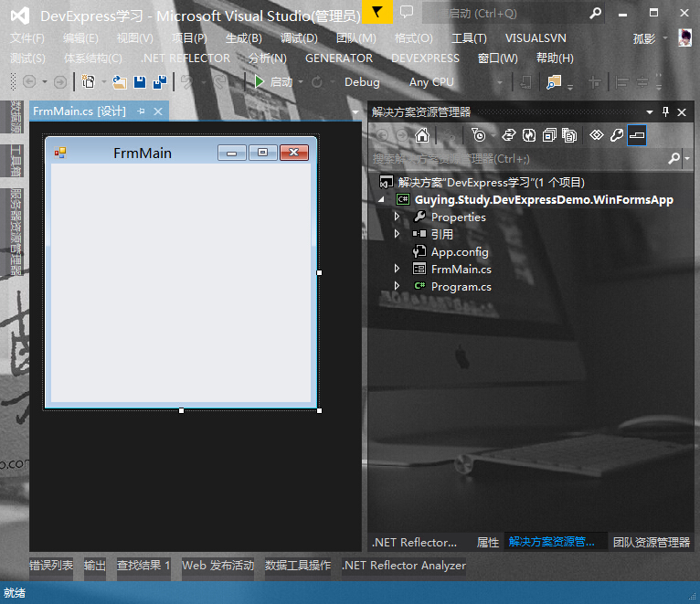Click the Quick Launch input field
This screenshot has height=604, width=700.
[x=504, y=14]
